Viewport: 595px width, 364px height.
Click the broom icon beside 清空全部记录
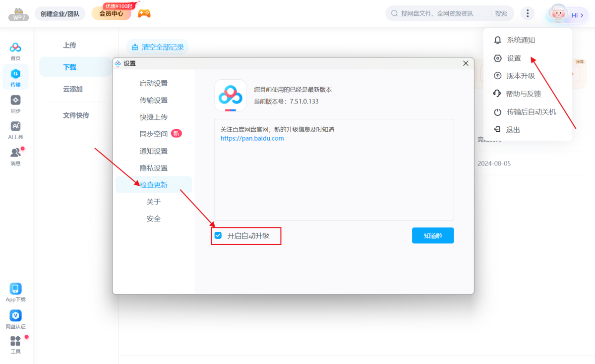(x=135, y=48)
